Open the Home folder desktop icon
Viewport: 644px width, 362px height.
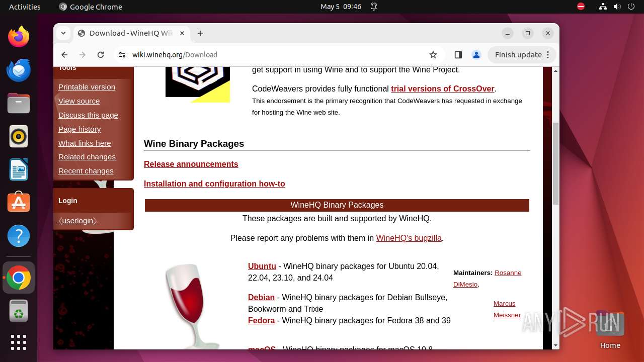610,331
